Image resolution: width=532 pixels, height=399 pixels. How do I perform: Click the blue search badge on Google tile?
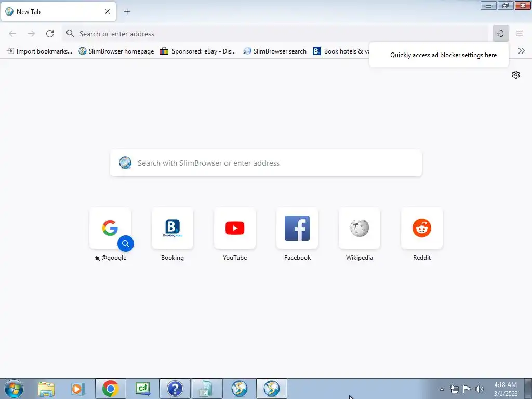tap(126, 244)
